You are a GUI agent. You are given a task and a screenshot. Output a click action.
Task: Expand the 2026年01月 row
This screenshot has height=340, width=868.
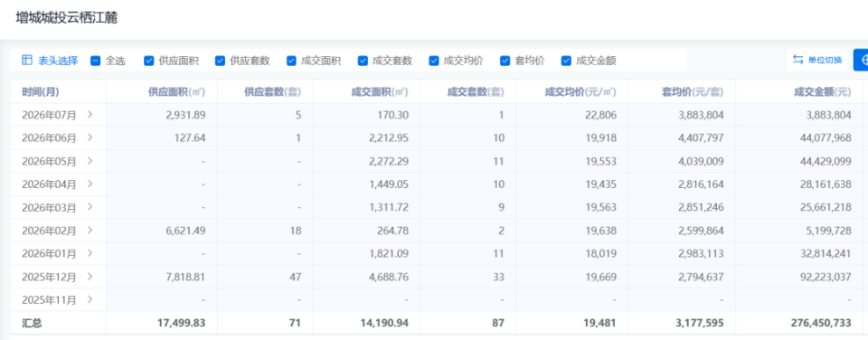(x=90, y=253)
